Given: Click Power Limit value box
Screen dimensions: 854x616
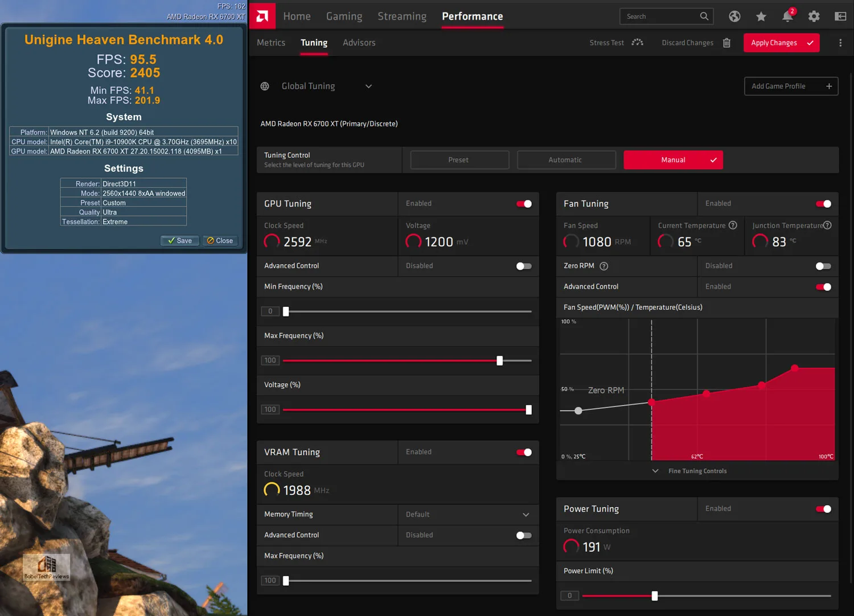Looking at the screenshot, I should [x=569, y=596].
